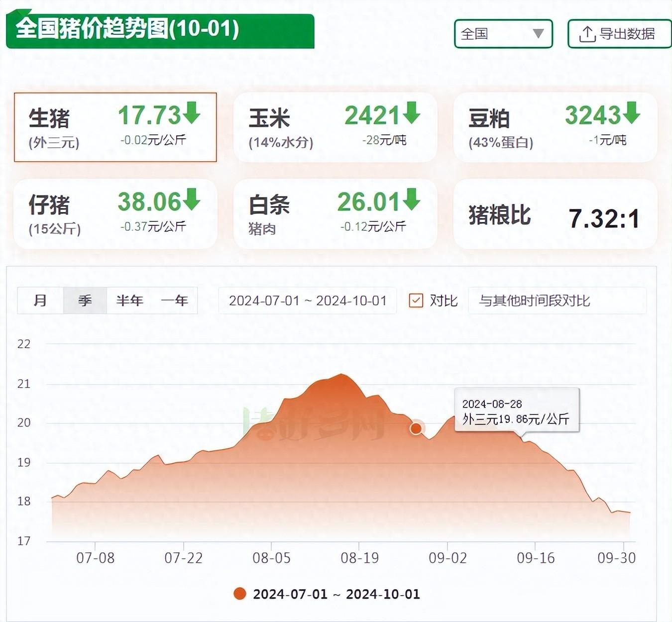Toggle the 对比 checkbox
This screenshot has height=622, width=672.
[x=416, y=301]
